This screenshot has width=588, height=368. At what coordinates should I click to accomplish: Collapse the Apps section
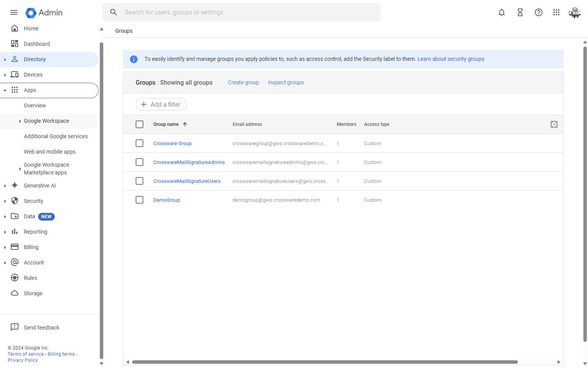pyautogui.click(x=5, y=90)
